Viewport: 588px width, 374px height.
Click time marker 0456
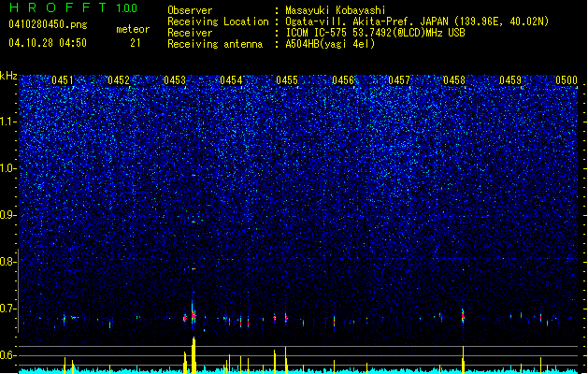click(343, 80)
